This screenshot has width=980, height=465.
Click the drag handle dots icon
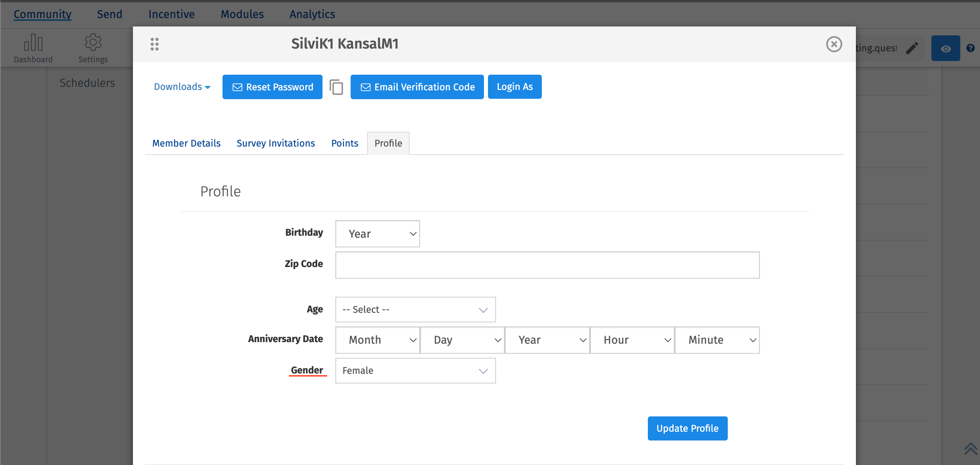[x=155, y=44]
